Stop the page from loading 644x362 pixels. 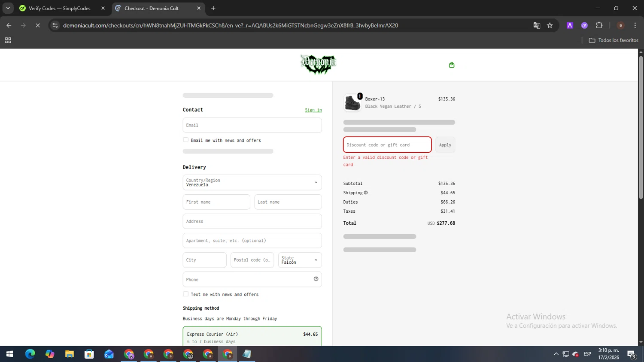point(38,25)
